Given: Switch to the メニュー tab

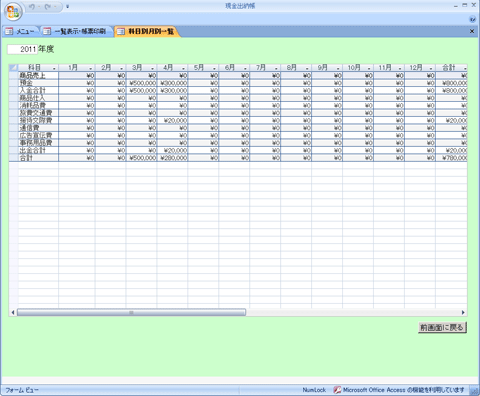Looking at the screenshot, I should [x=20, y=31].
